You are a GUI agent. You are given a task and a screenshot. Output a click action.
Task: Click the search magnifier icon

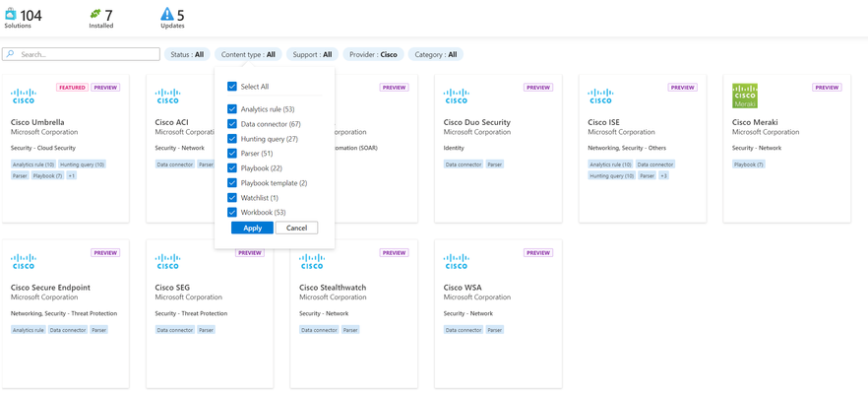tap(11, 54)
